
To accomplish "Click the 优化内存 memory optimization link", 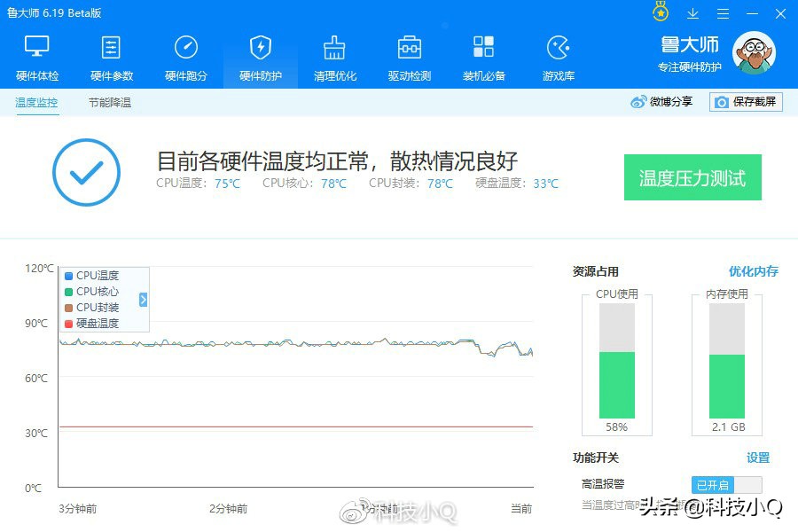I will pos(753,271).
